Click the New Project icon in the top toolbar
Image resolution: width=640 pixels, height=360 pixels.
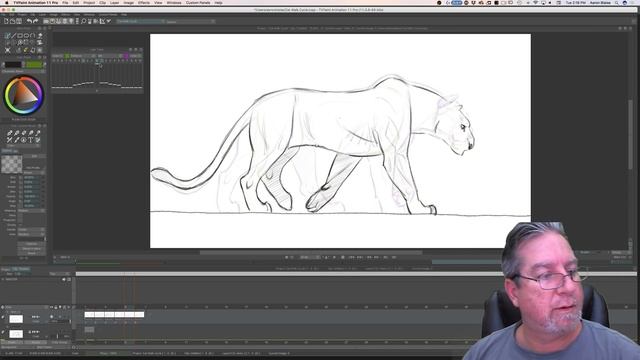6,21
